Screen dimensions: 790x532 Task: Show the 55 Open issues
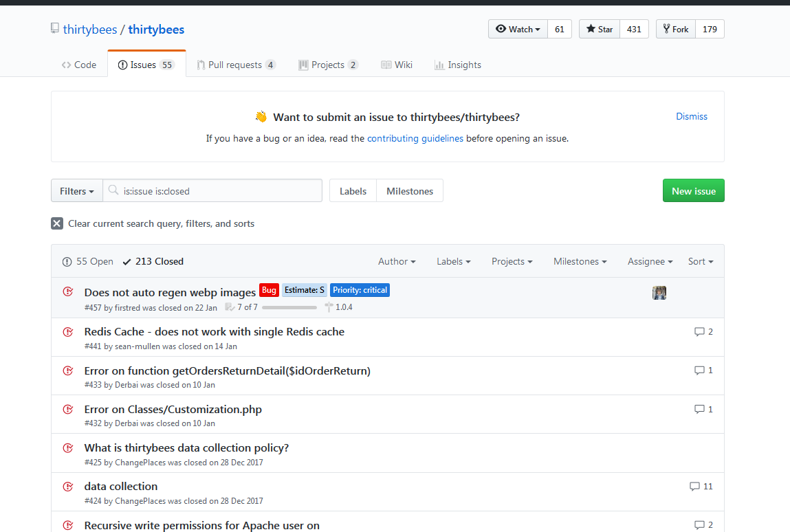pos(88,261)
